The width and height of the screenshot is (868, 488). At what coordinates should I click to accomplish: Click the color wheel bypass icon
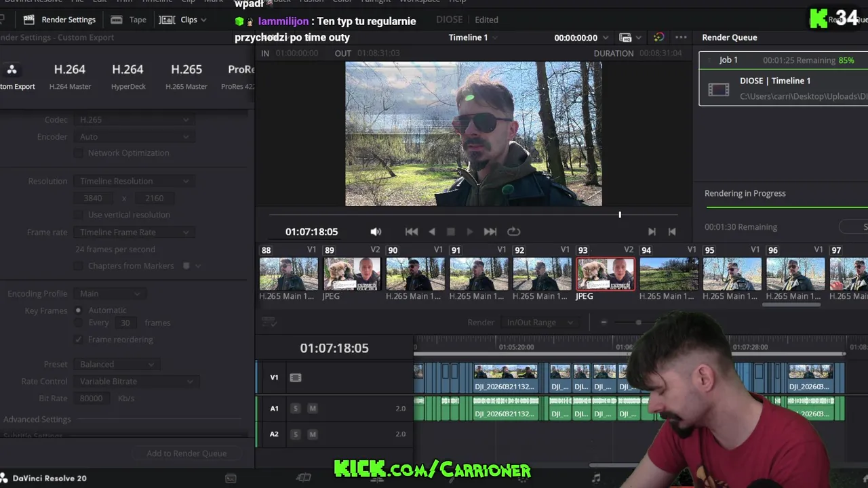pyautogui.click(x=658, y=37)
